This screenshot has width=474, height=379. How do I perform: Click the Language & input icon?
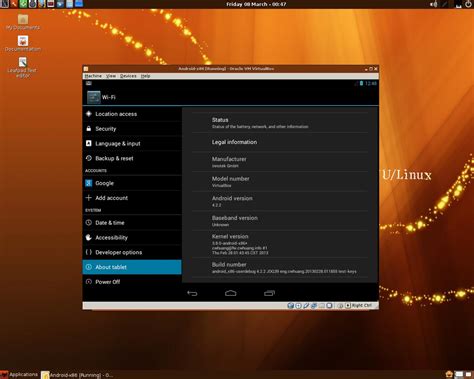(89, 143)
